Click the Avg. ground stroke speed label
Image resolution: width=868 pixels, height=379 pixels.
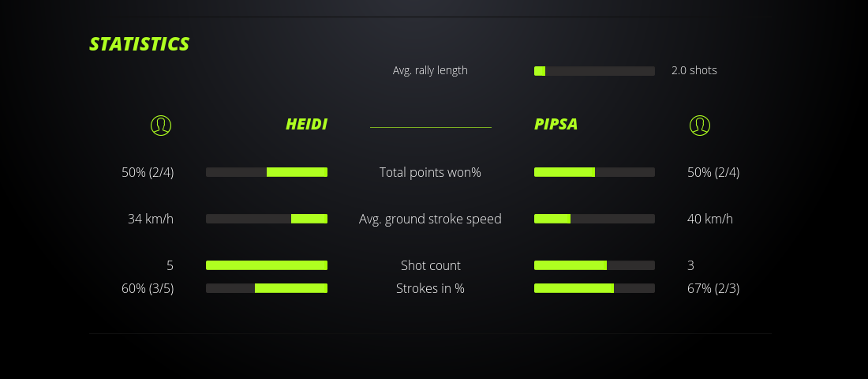tap(430, 219)
